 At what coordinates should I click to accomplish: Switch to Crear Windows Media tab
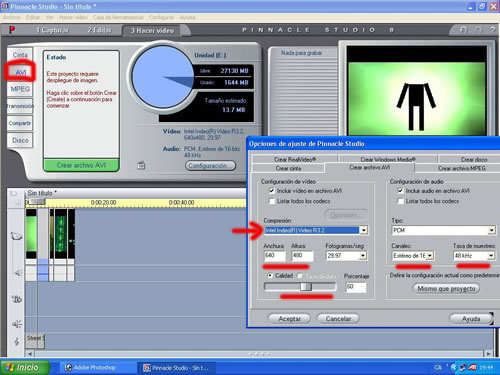388,159
